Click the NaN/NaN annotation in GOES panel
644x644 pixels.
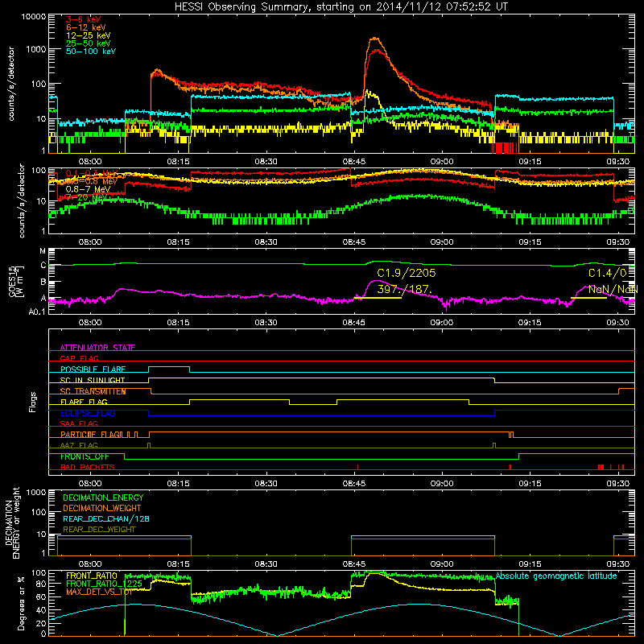(x=613, y=289)
